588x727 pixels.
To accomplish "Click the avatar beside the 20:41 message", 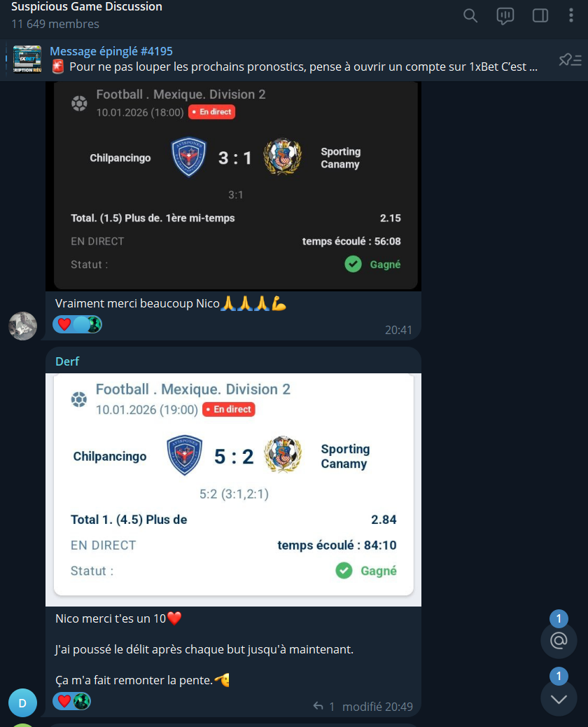I will pos(22,326).
